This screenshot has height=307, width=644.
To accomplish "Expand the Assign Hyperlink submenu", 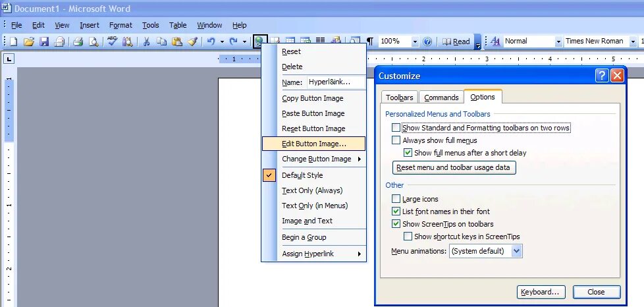I will click(x=314, y=254).
